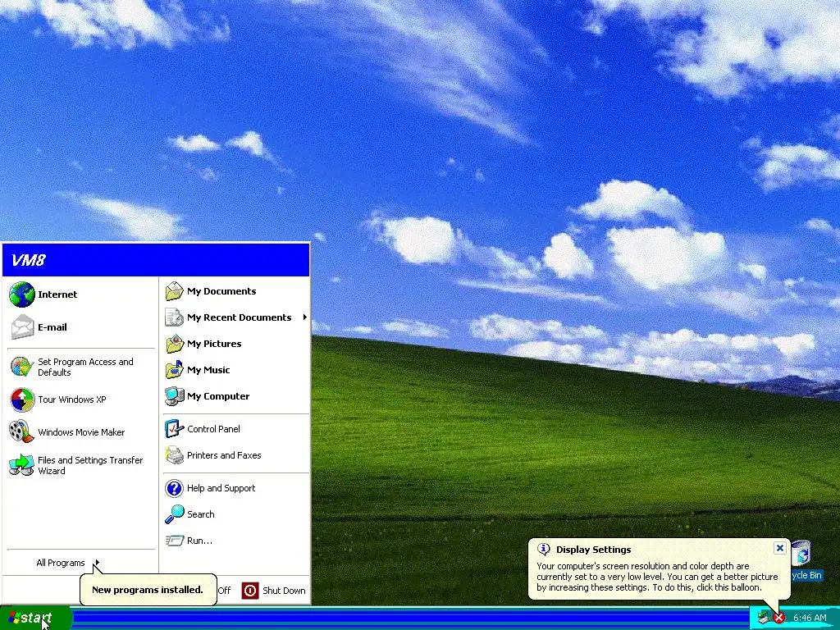Expand My Recent Documents submenu arrow
This screenshot has width=840, height=630.
coord(305,317)
